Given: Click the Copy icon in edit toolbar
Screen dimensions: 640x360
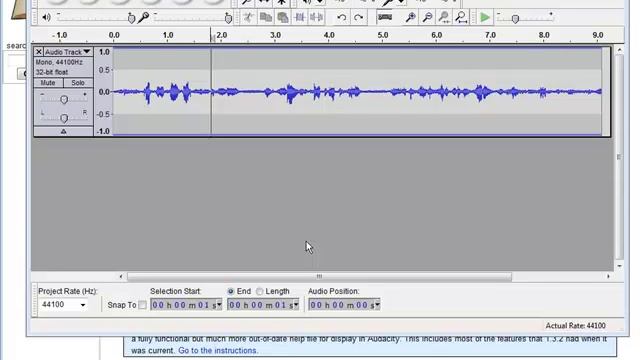Looking at the screenshot, I should (x=266, y=18).
